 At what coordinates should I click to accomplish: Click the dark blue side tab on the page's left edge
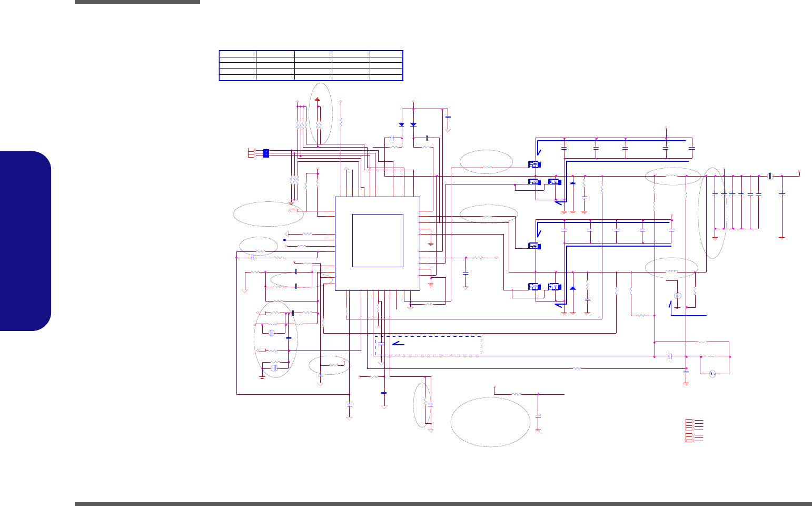click(26, 241)
